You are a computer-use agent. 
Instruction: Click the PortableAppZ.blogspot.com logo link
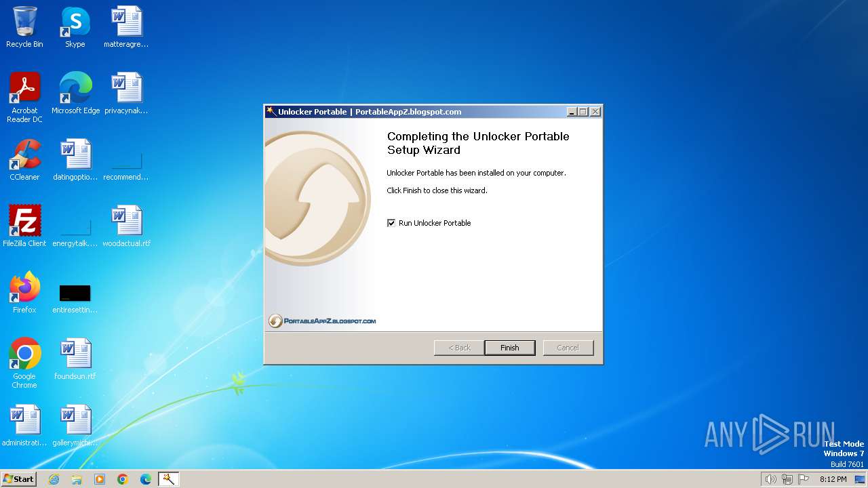coord(322,321)
